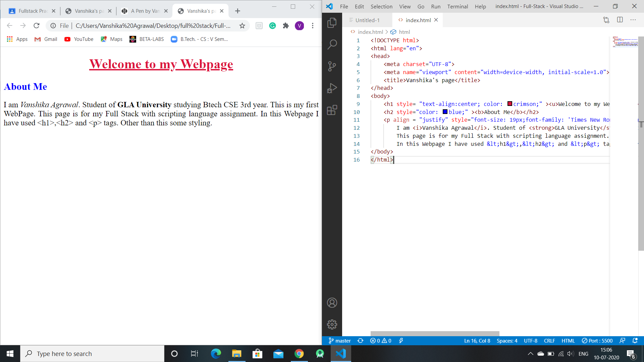Open the Extensions view icon
Screen dimensions: 644x362
click(332, 110)
